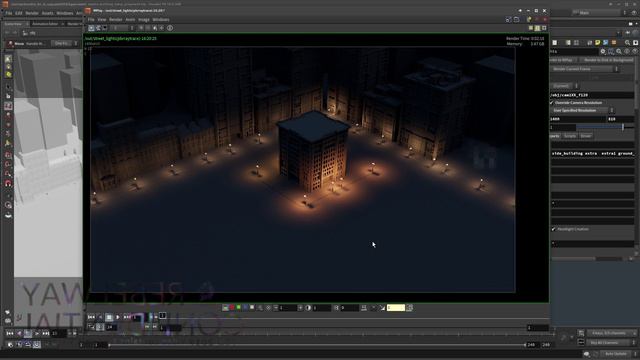Click the current frame field in Houdini playbar

tap(59, 333)
